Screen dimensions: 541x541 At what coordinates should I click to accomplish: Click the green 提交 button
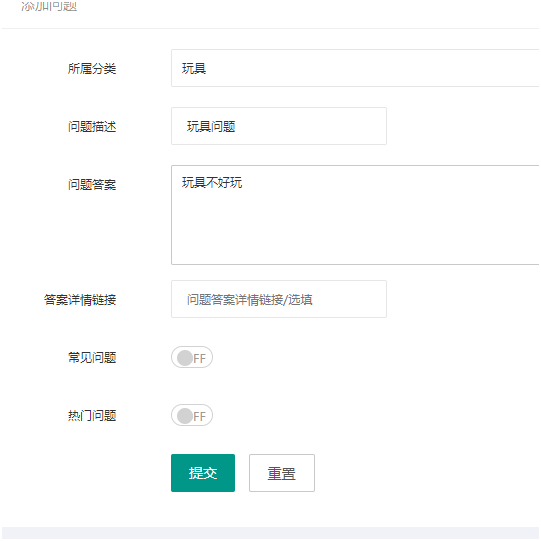coord(203,473)
